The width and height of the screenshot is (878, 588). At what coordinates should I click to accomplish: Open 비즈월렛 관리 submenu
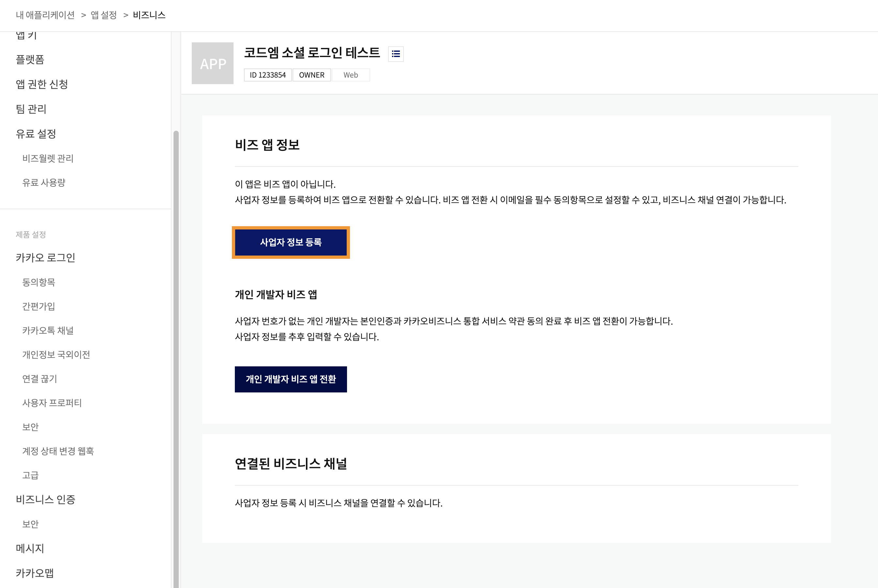coord(48,158)
